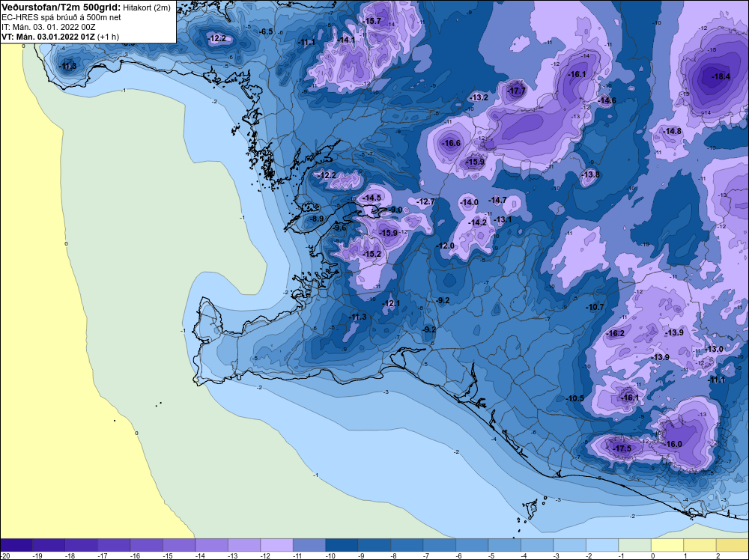
Task: Click the '-10.7' temperature label
Action: coord(595,308)
